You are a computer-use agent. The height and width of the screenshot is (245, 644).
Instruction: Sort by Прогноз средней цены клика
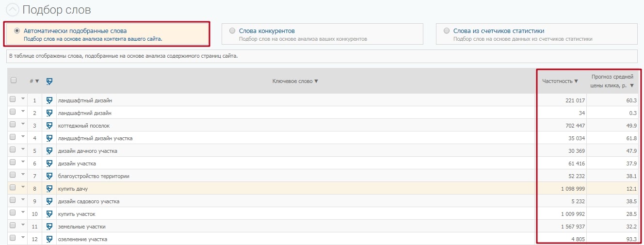click(612, 81)
